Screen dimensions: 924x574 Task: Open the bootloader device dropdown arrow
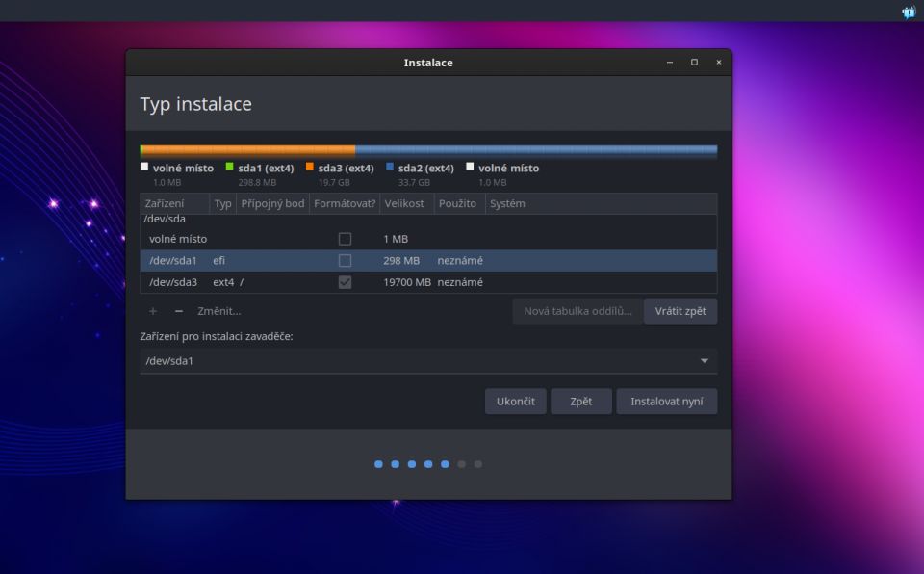point(705,361)
